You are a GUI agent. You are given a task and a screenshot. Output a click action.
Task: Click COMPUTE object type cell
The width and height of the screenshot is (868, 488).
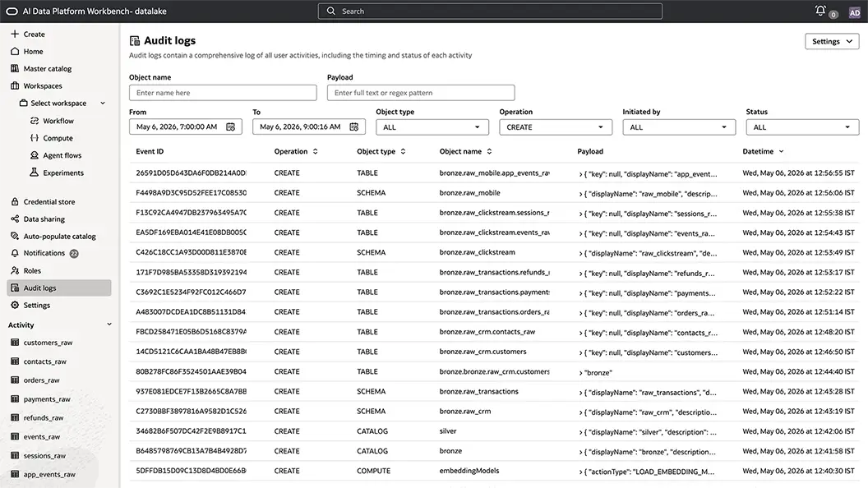coord(373,471)
